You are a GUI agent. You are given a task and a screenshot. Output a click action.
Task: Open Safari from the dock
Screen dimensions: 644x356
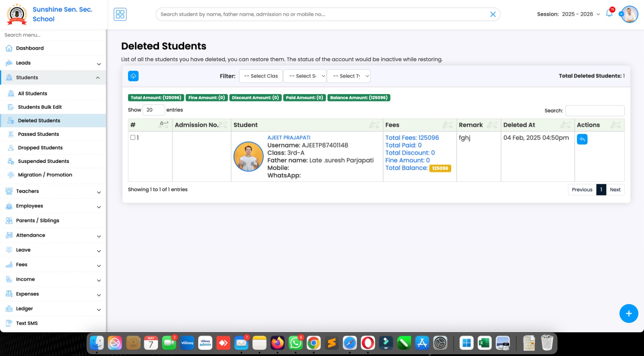pyautogui.click(x=350, y=343)
